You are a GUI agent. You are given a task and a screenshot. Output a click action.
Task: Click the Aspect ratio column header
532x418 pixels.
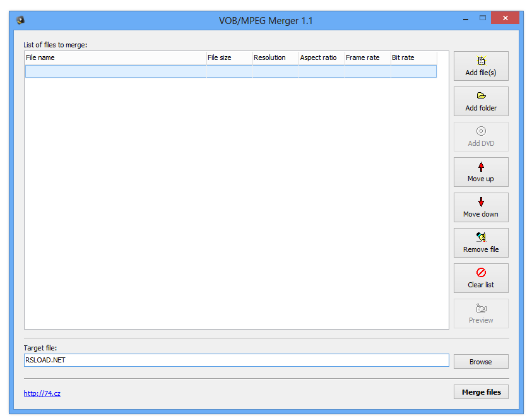[x=321, y=57]
